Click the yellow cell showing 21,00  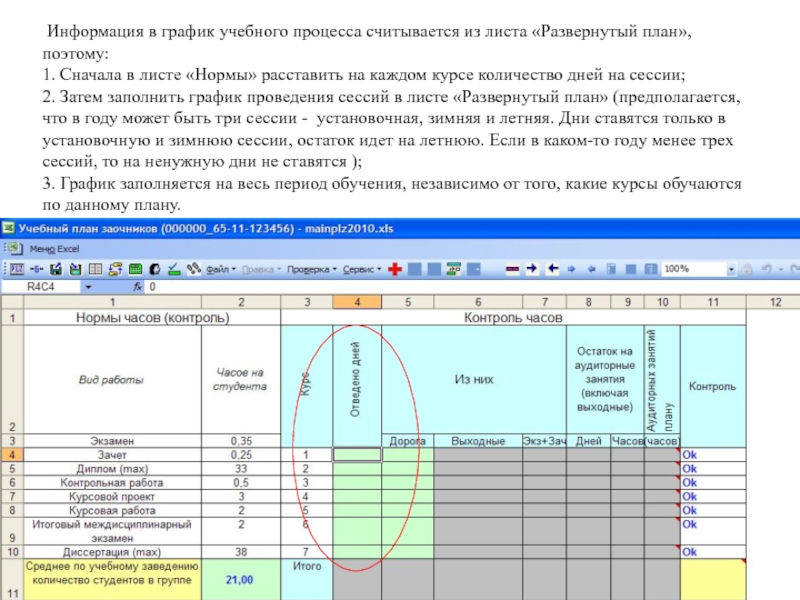239,579
